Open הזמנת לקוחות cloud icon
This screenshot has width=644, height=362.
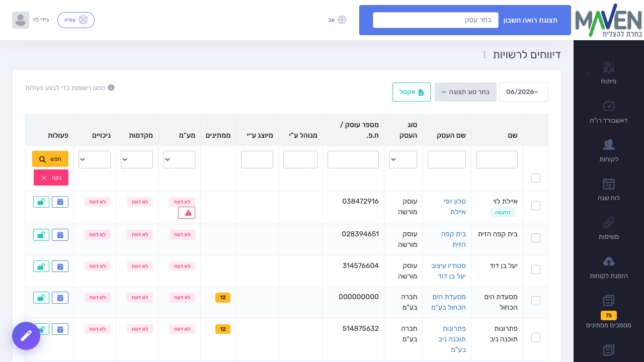(x=609, y=261)
